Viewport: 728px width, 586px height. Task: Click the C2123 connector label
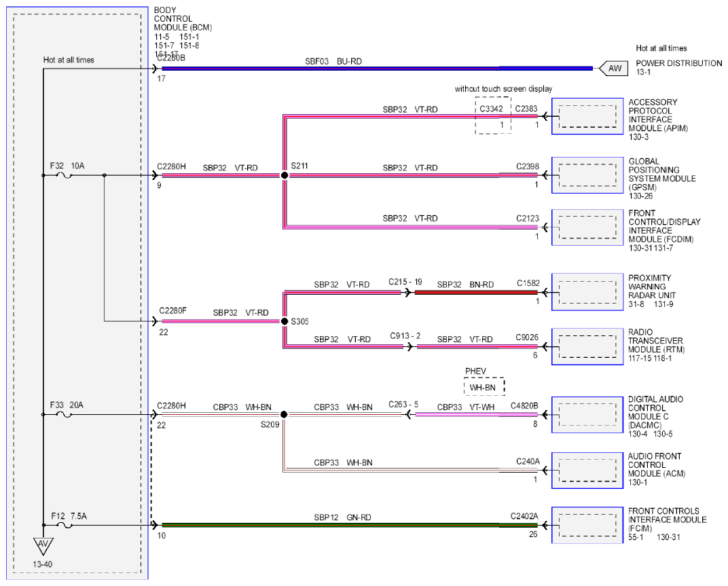coord(528,218)
